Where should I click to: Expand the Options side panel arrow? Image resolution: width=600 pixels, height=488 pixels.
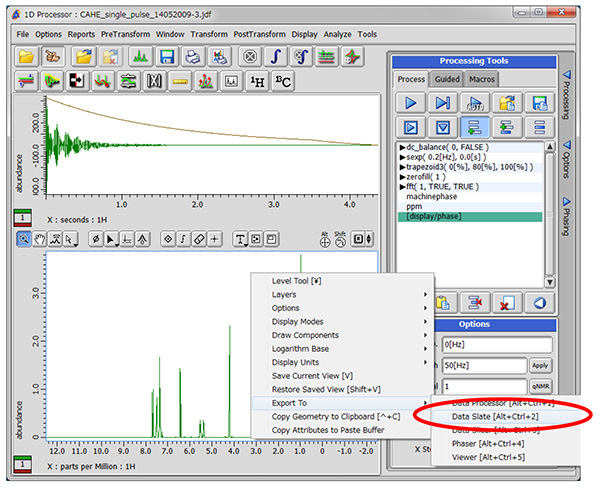[x=566, y=145]
